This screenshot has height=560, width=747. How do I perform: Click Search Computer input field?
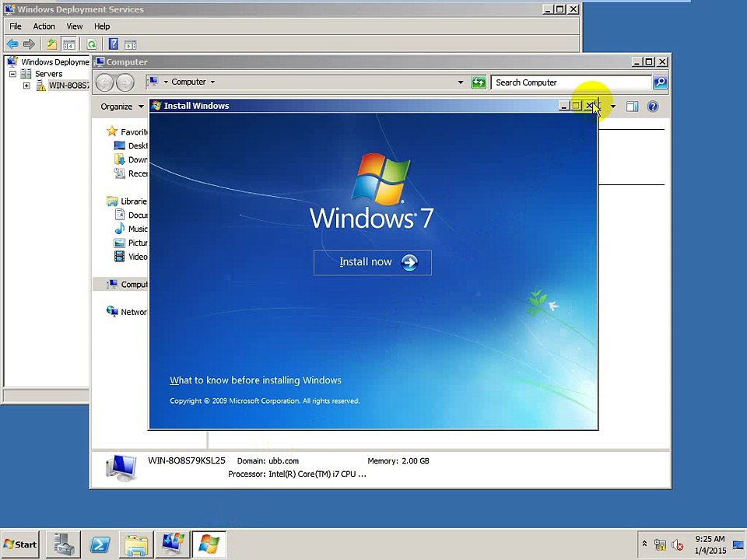(x=570, y=82)
